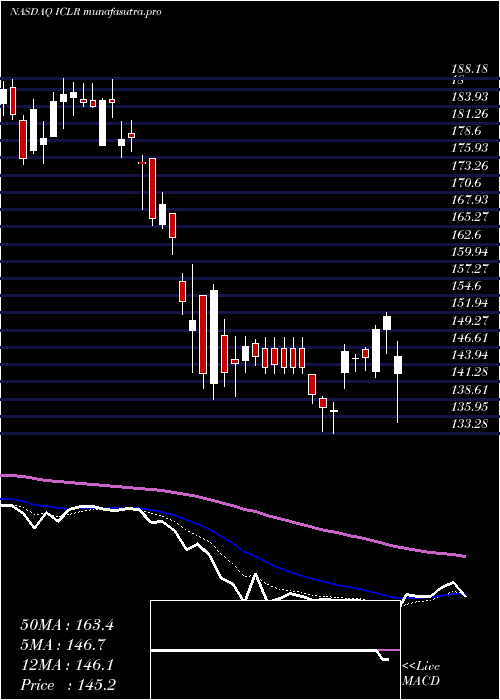Viewport: 500px width, 700px height.
Task: Click the Price : 145.2 readout
Action: [68, 685]
